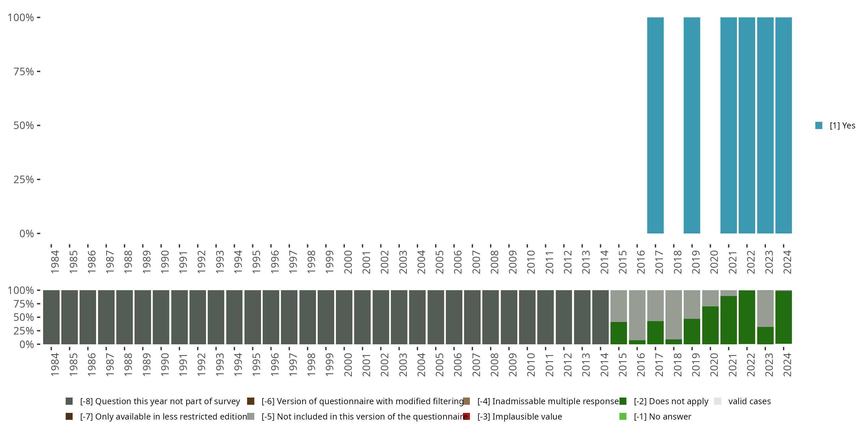Click the 50% label on top chart axis
Image resolution: width=868 pixels, height=434 pixels.
point(24,125)
